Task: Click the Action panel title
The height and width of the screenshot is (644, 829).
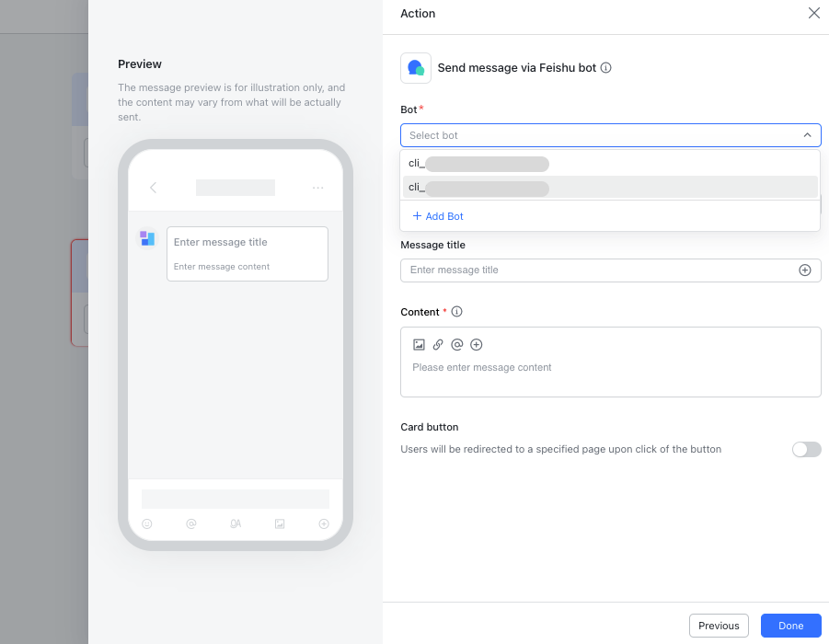Action: coord(418,13)
